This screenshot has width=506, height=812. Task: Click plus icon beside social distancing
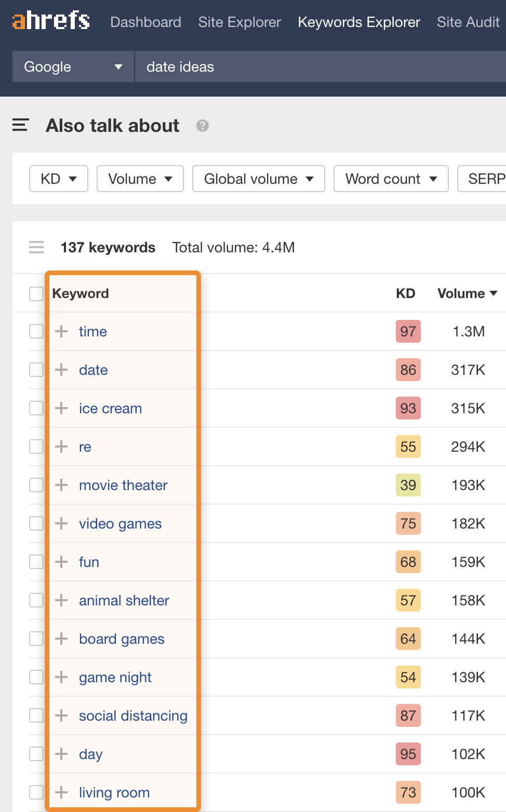click(61, 715)
